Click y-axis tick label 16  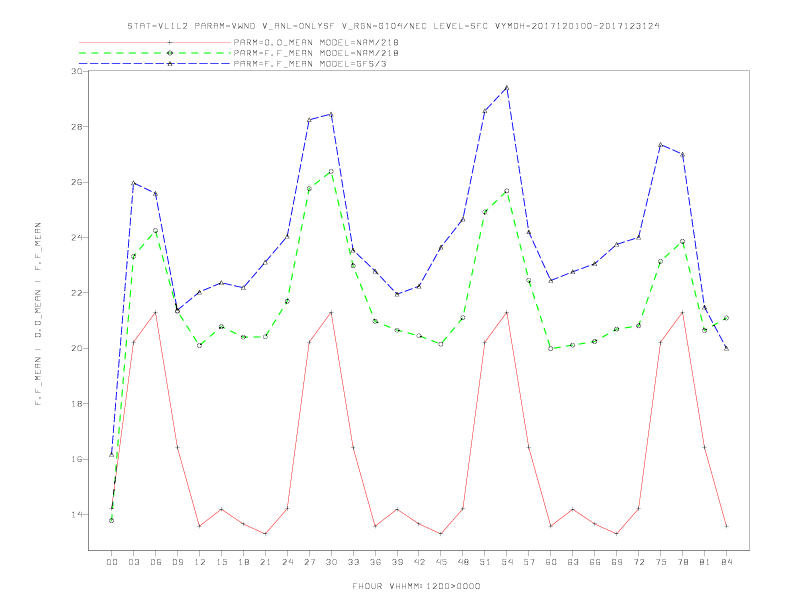pyautogui.click(x=77, y=460)
